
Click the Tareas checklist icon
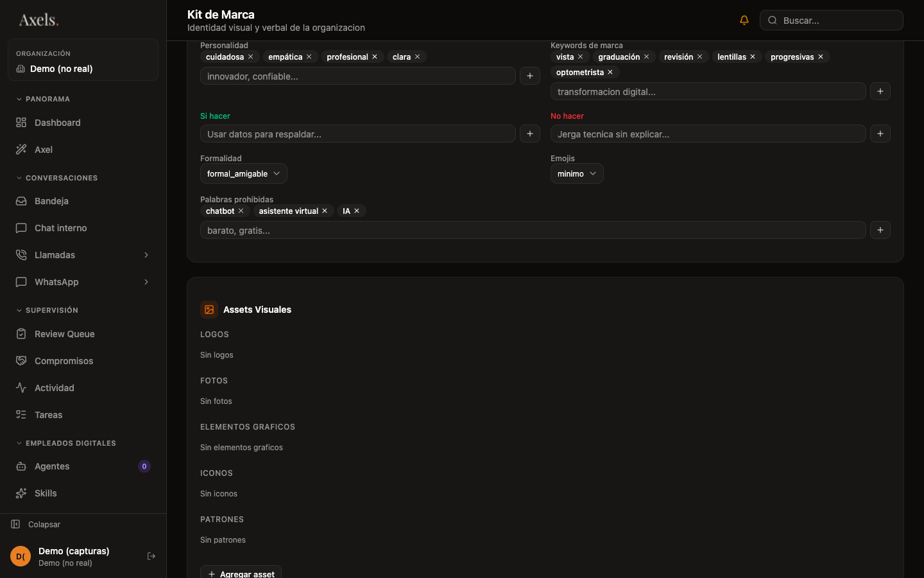pos(21,415)
